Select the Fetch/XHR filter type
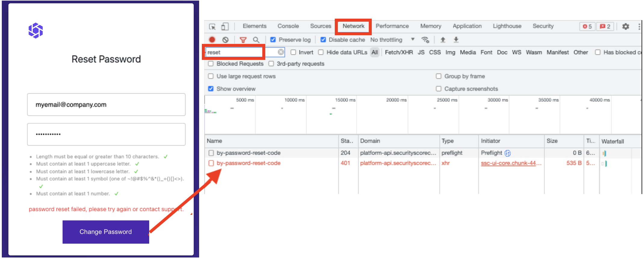The height and width of the screenshot is (259, 644). tap(399, 52)
